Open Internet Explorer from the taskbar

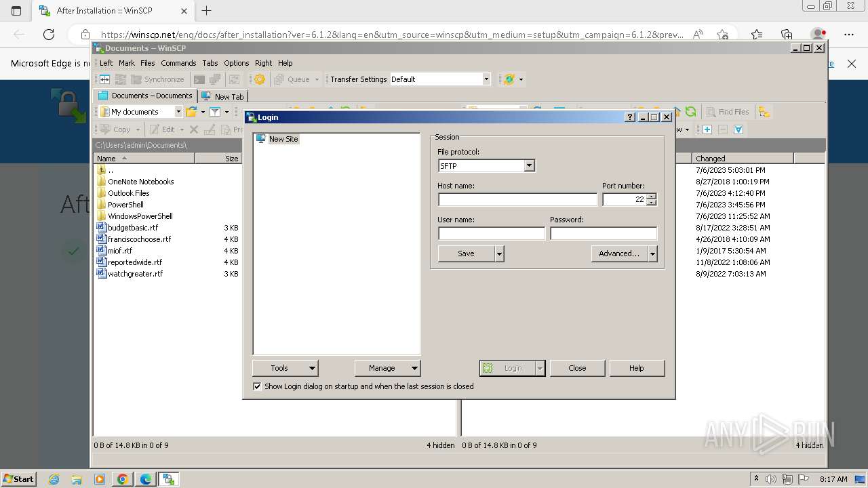(54, 479)
